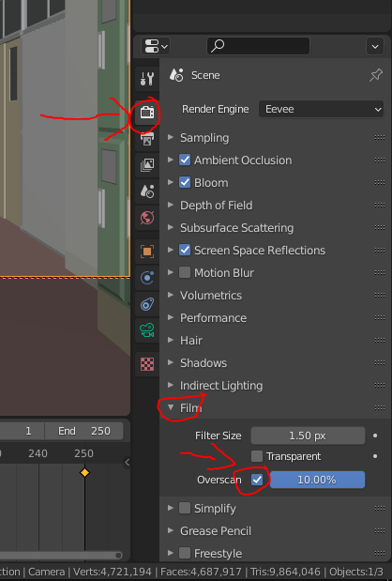Uncheck the Overscan checkbox
392x581 pixels.
tap(257, 480)
